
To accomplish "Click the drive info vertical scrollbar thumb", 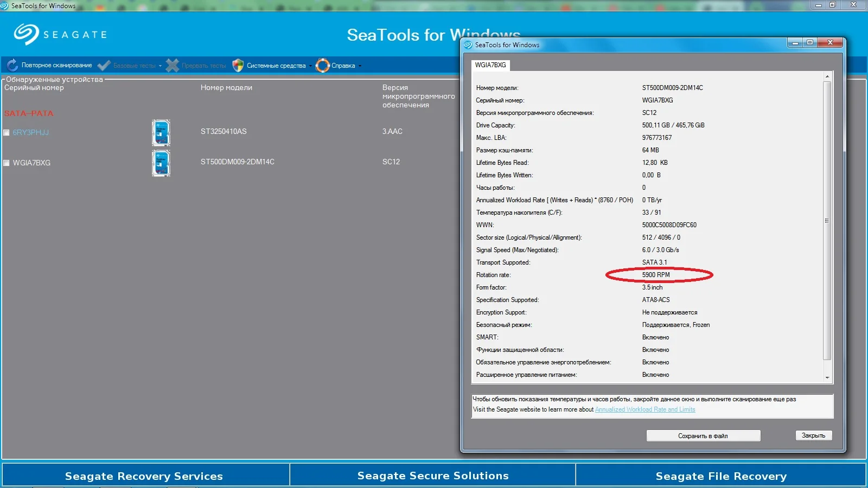I will [x=827, y=220].
